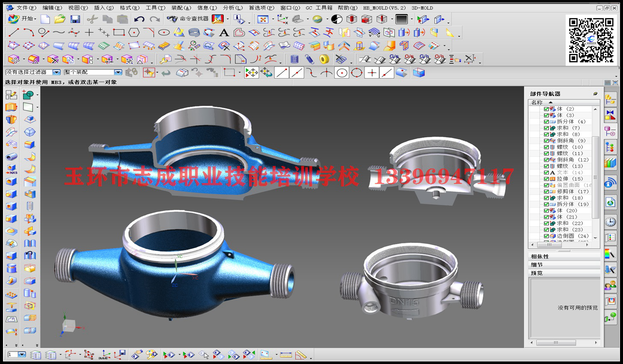
Task: Open background color swatch dropdown arrow
Action: [412, 19]
